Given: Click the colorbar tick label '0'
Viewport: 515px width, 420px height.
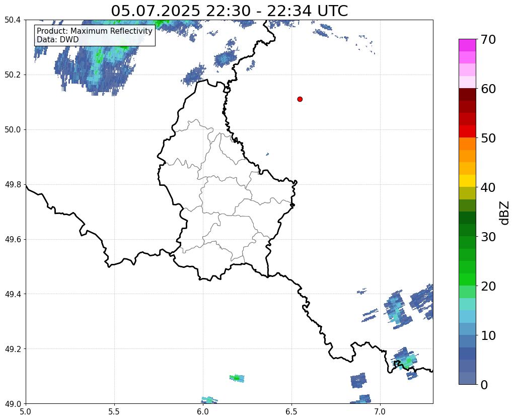Looking at the screenshot, I should pyautogui.click(x=484, y=385).
